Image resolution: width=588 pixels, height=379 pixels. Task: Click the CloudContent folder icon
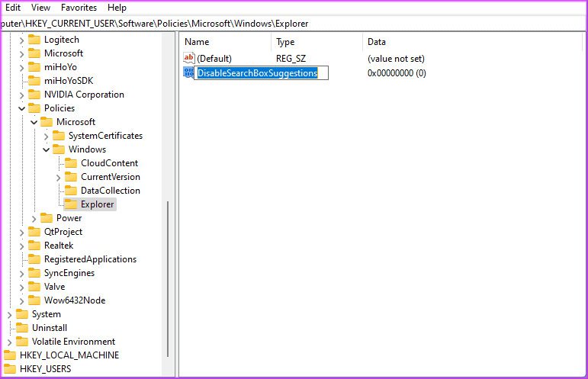(71, 163)
